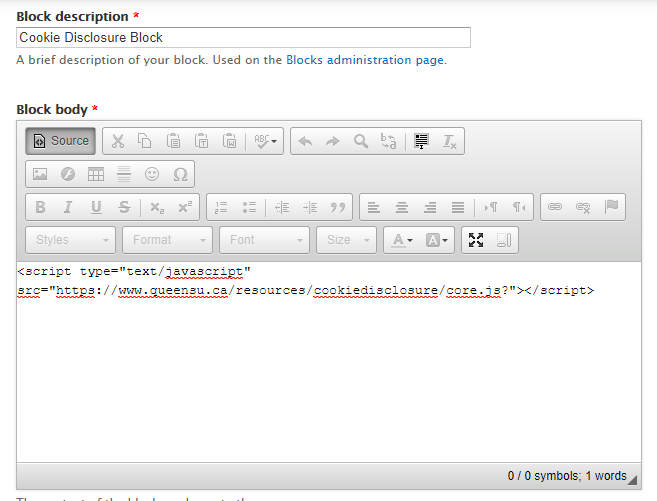Viewport: 657px width, 501px height.
Task: Insert special character omega icon
Action: 180,174
